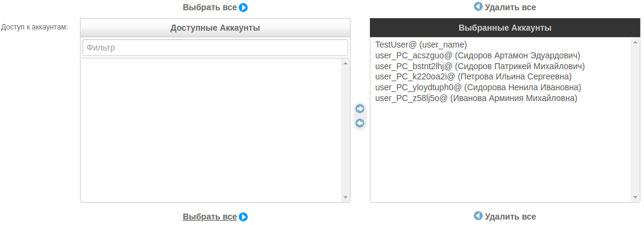Click the "Выбранные Аккаунты" header
This screenshot has height=225, width=644.
point(505,28)
